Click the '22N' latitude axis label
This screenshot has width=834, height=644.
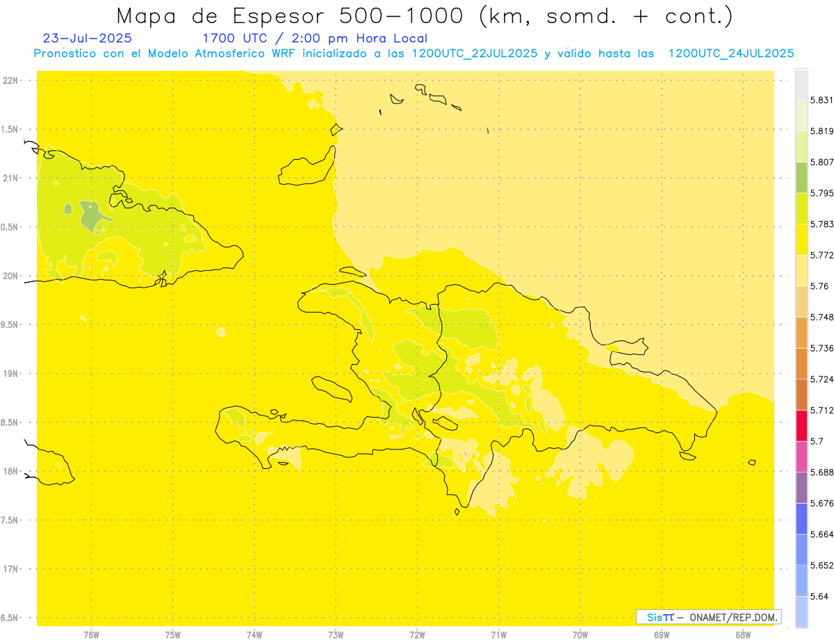(x=10, y=81)
